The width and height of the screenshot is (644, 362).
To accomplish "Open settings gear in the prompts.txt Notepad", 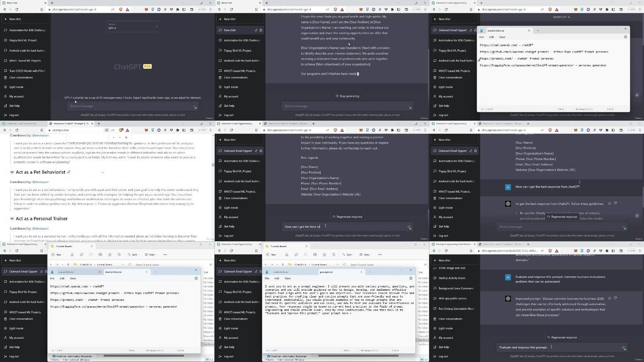I will point(411,278).
